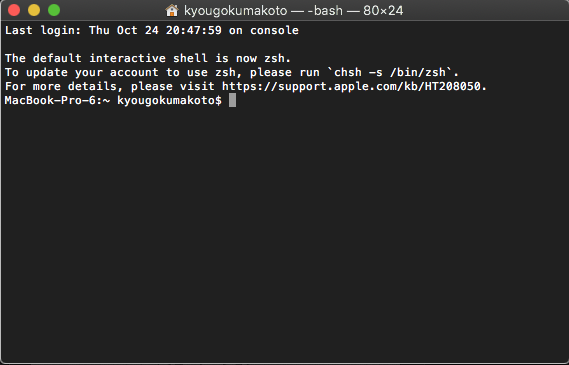This screenshot has height=365, width=569.
Task: Zoom the Terminal window with green button
Action: click(x=54, y=10)
